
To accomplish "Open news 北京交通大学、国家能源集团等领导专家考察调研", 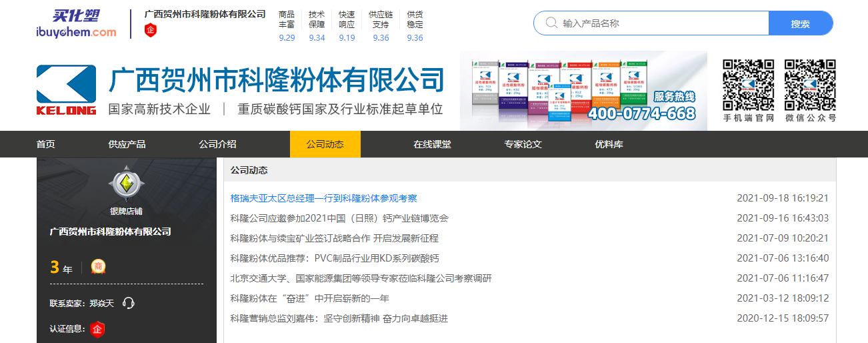I will 361,278.
